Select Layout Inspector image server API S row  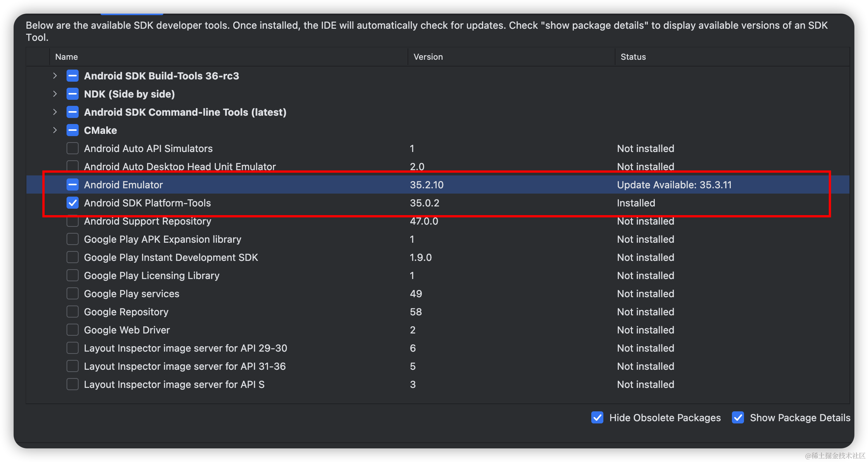pyautogui.click(x=174, y=384)
